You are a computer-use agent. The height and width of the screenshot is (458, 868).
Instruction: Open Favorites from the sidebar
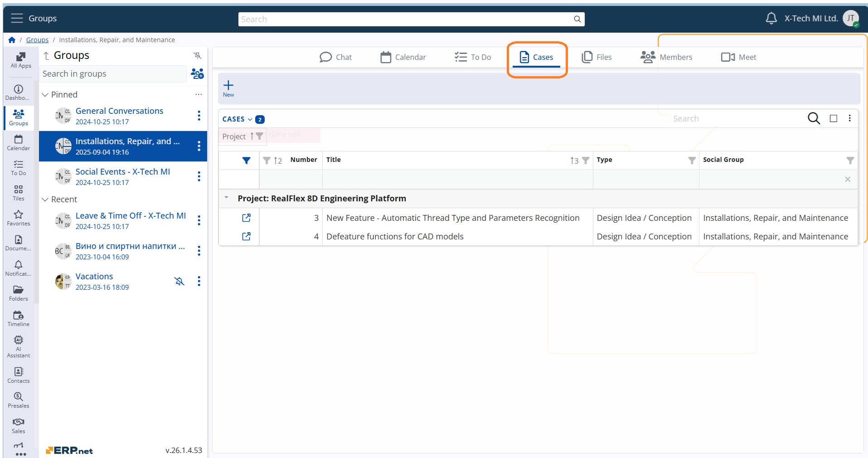point(19,218)
